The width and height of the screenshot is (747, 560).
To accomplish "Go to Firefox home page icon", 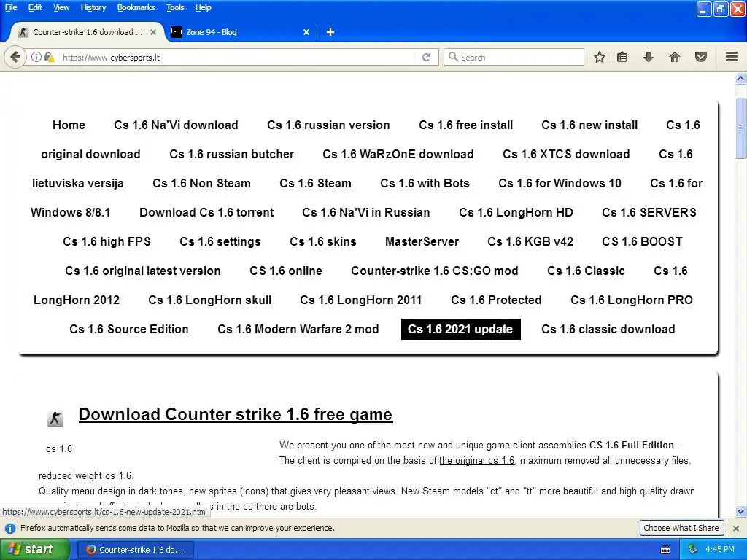I will click(x=675, y=57).
